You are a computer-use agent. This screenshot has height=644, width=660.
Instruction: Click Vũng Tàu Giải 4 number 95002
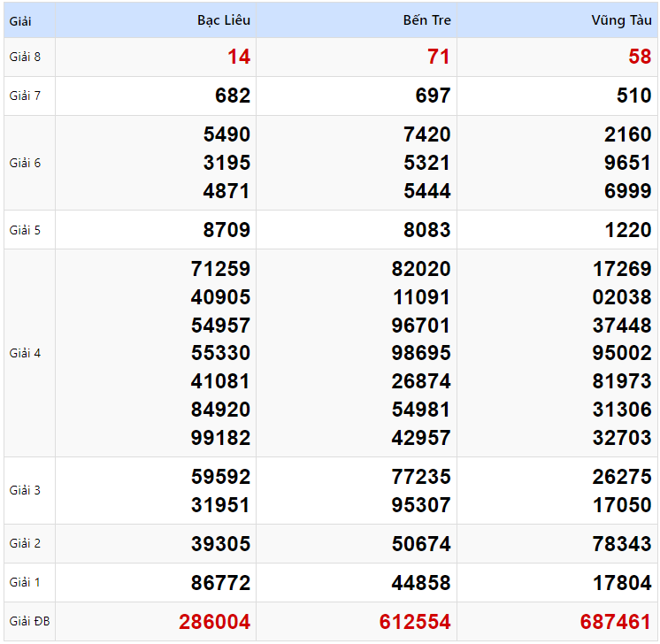(x=622, y=353)
